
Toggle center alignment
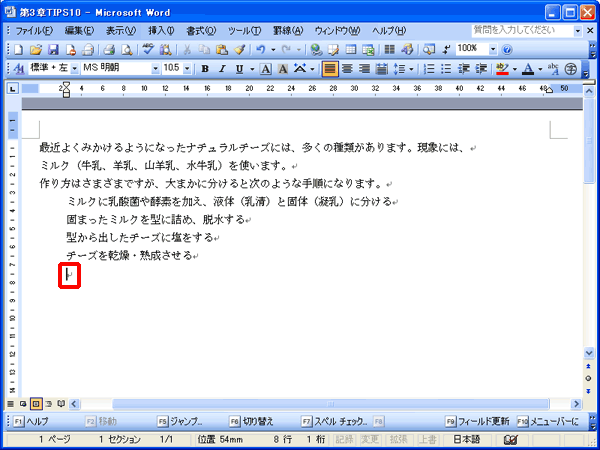coord(347,69)
